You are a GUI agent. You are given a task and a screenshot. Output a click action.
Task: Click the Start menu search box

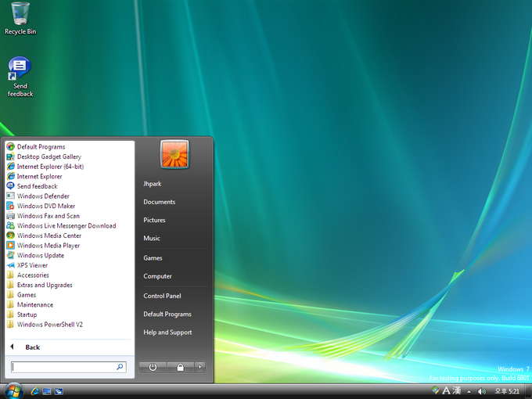69,367
